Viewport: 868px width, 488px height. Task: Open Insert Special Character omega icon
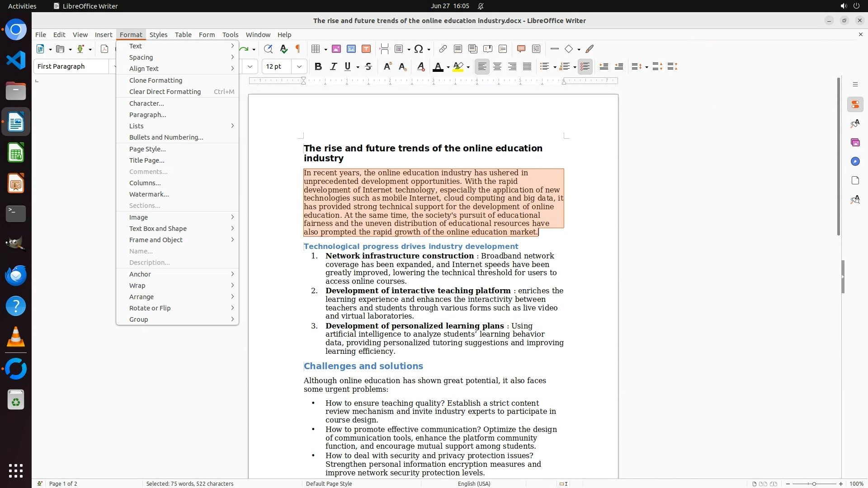pos(419,49)
